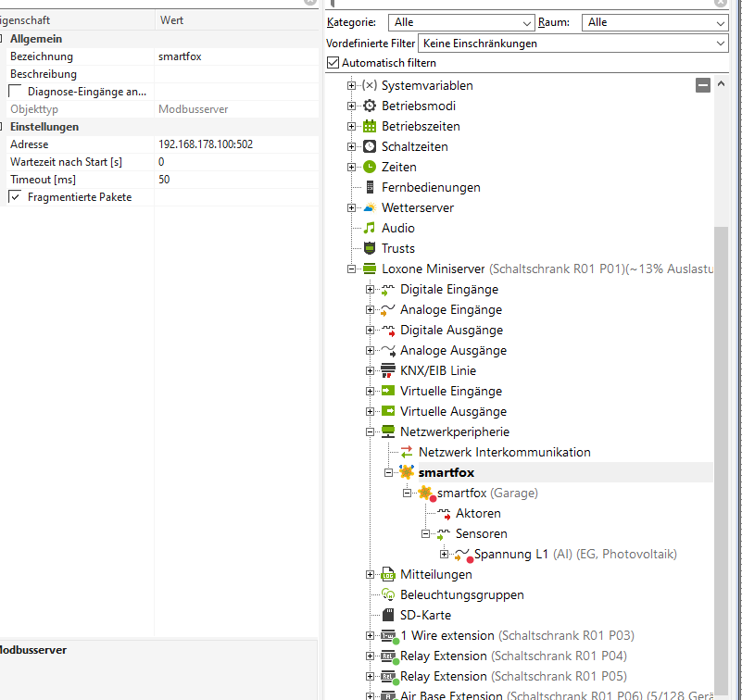Collapse the Sensoren node
Image resolution: width=742 pixels, height=700 pixels.
(x=425, y=533)
